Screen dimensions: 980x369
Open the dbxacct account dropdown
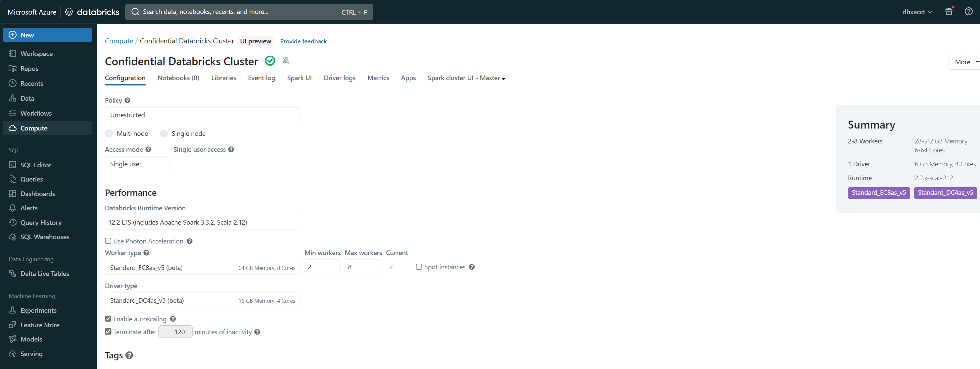(917, 12)
